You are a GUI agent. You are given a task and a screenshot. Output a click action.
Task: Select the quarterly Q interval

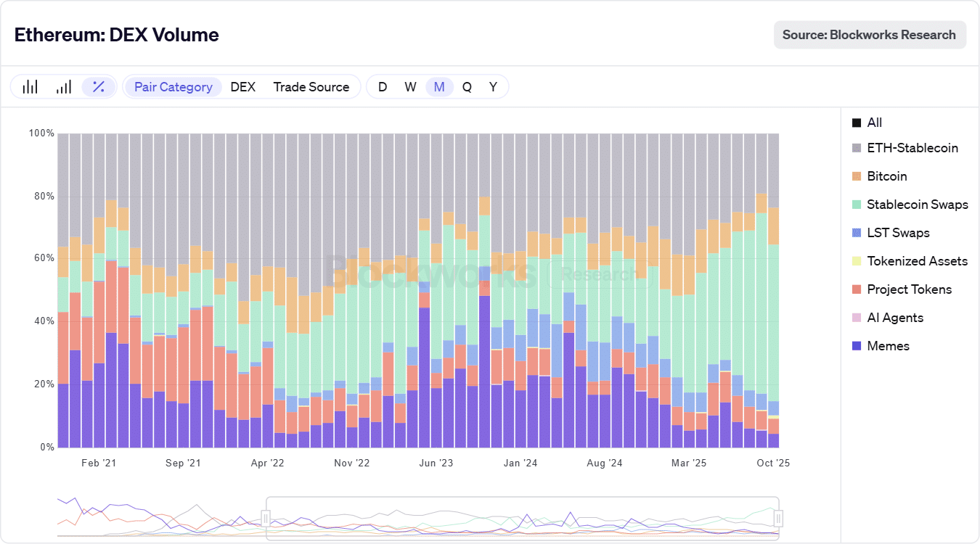pyautogui.click(x=467, y=87)
